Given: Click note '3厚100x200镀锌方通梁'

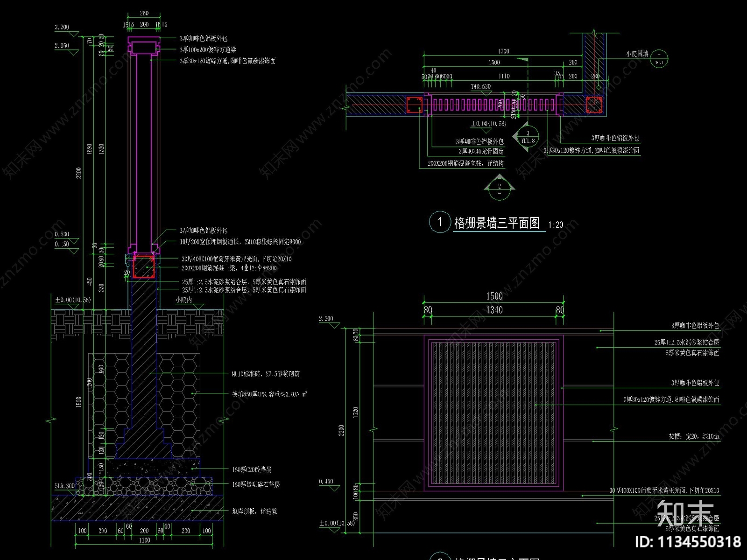Looking at the screenshot, I should pyautogui.click(x=208, y=49).
